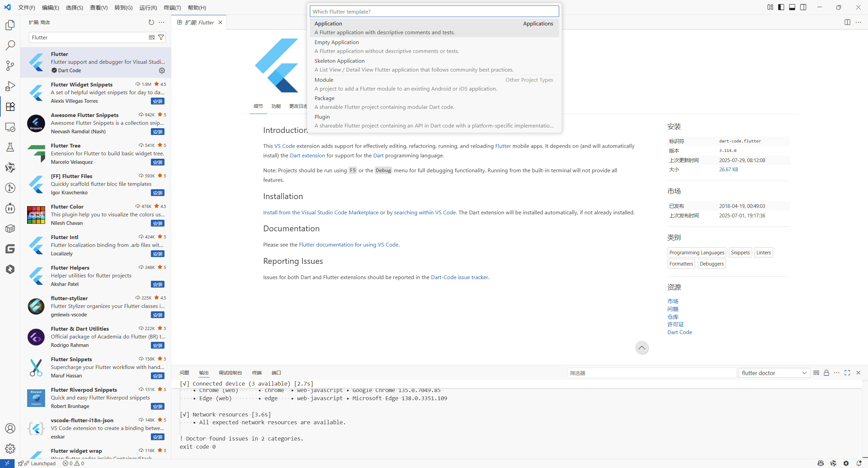Open Run and Debug view
This screenshot has height=468, width=868.
pyautogui.click(x=10, y=86)
